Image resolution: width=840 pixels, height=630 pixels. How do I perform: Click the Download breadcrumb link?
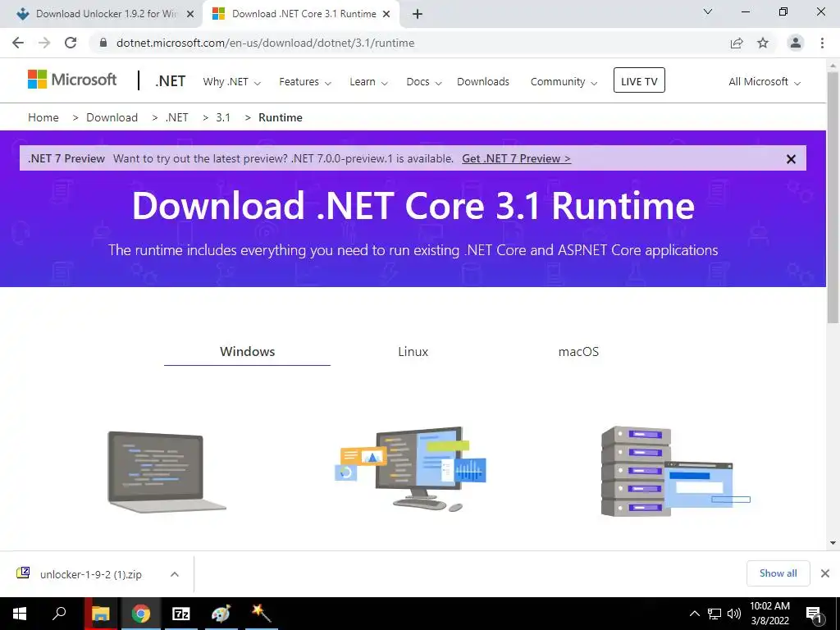click(x=112, y=117)
